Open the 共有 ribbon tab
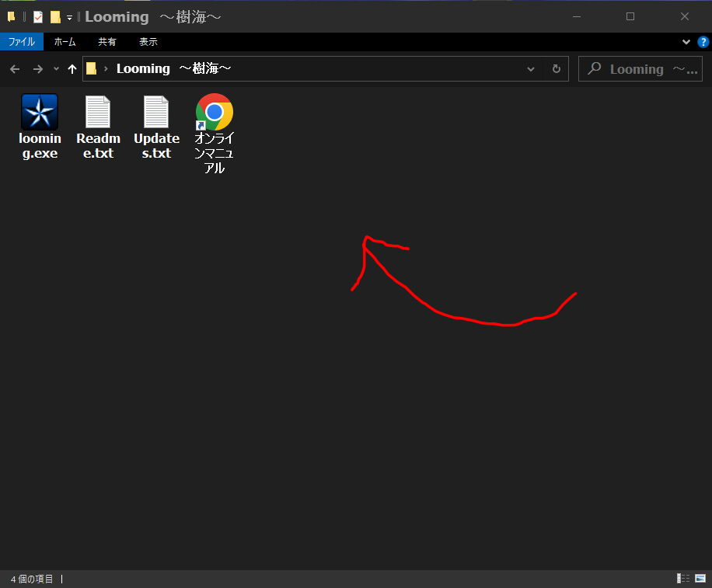 point(107,42)
